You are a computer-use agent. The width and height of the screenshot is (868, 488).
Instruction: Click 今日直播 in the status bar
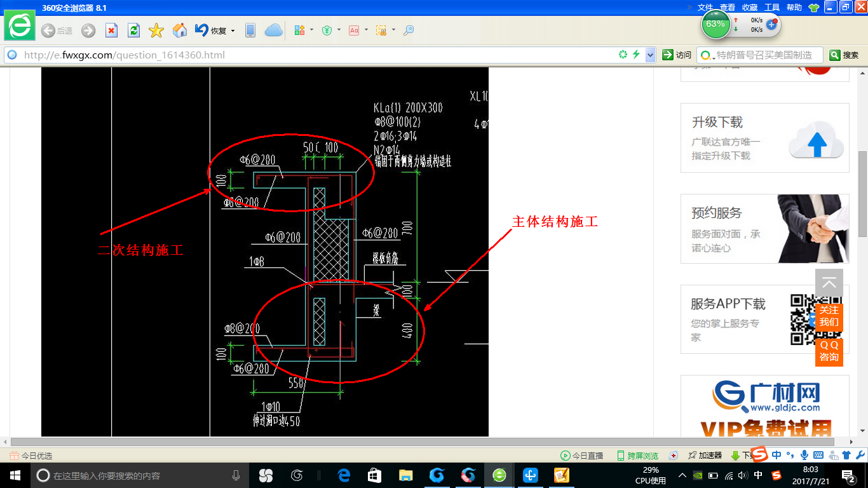click(x=581, y=456)
